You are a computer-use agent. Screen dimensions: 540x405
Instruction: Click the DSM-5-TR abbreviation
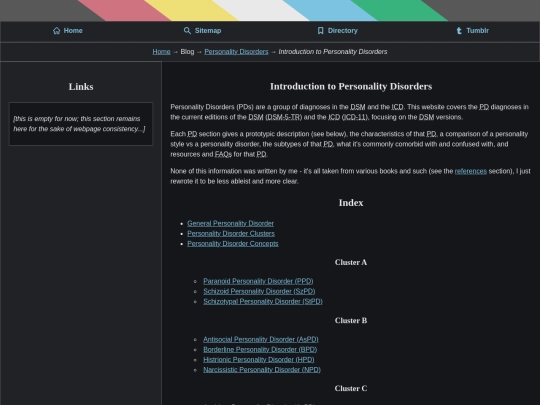tap(283, 117)
